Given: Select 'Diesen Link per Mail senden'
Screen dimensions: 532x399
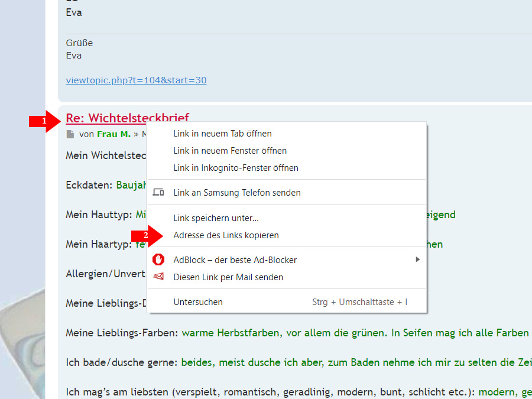Looking at the screenshot, I should (x=228, y=277).
